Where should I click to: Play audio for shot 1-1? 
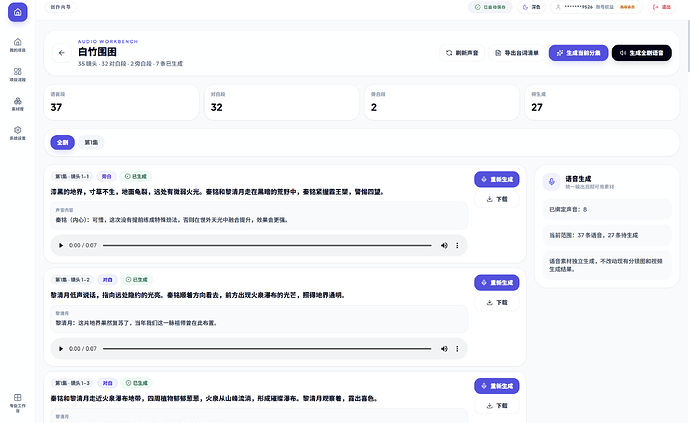(x=61, y=246)
